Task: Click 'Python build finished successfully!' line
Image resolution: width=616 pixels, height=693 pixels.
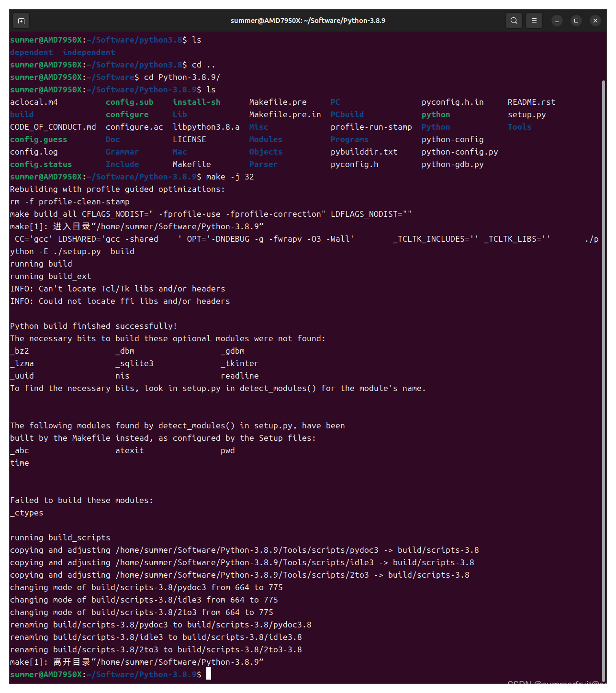Action: pyautogui.click(x=94, y=326)
